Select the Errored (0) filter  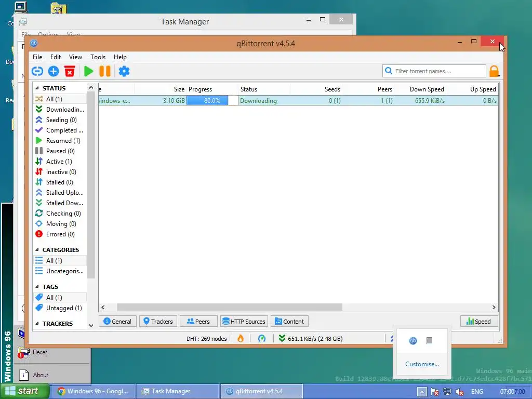60,234
